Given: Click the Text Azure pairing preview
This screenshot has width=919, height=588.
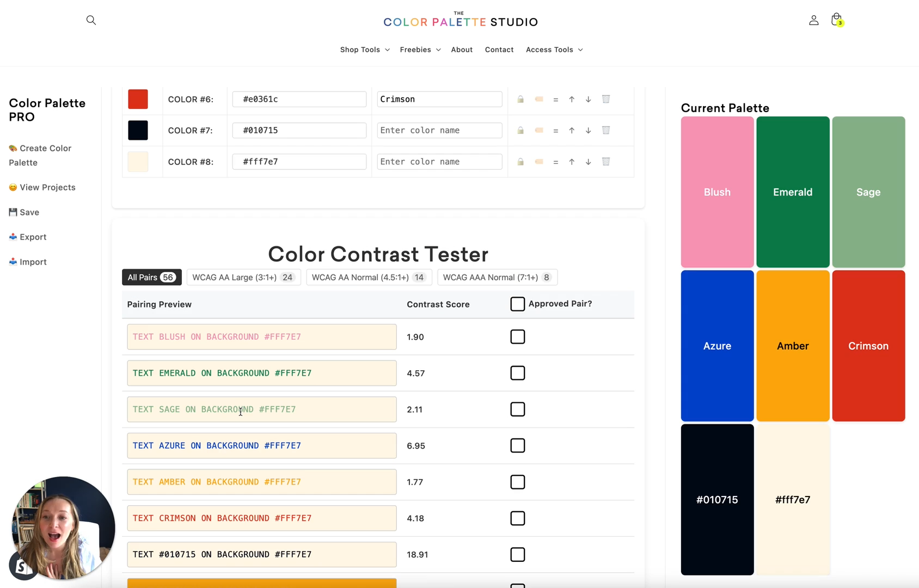Looking at the screenshot, I should (262, 445).
